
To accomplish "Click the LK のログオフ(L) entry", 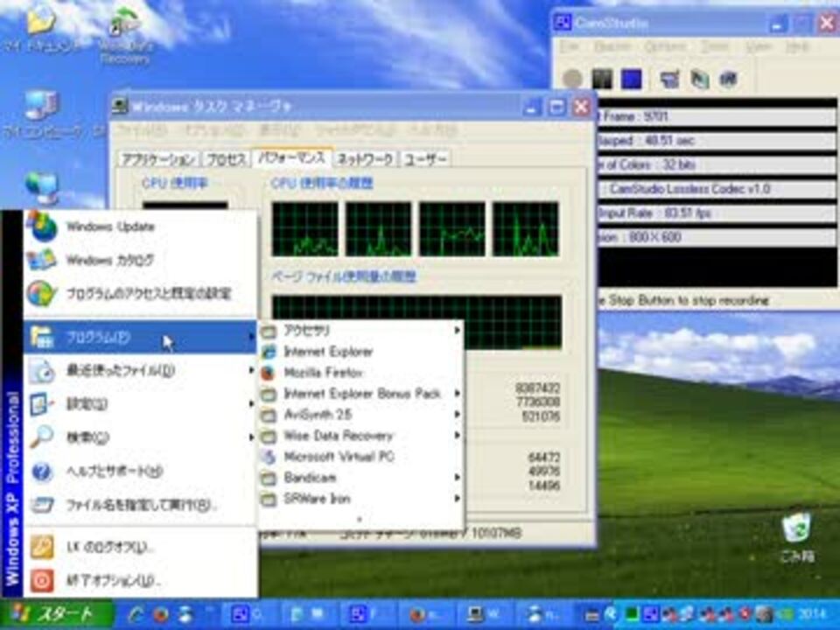I will point(140,548).
